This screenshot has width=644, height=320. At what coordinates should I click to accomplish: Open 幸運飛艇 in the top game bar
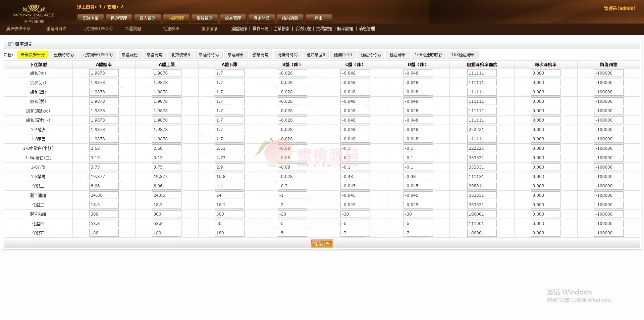pos(133,29)
